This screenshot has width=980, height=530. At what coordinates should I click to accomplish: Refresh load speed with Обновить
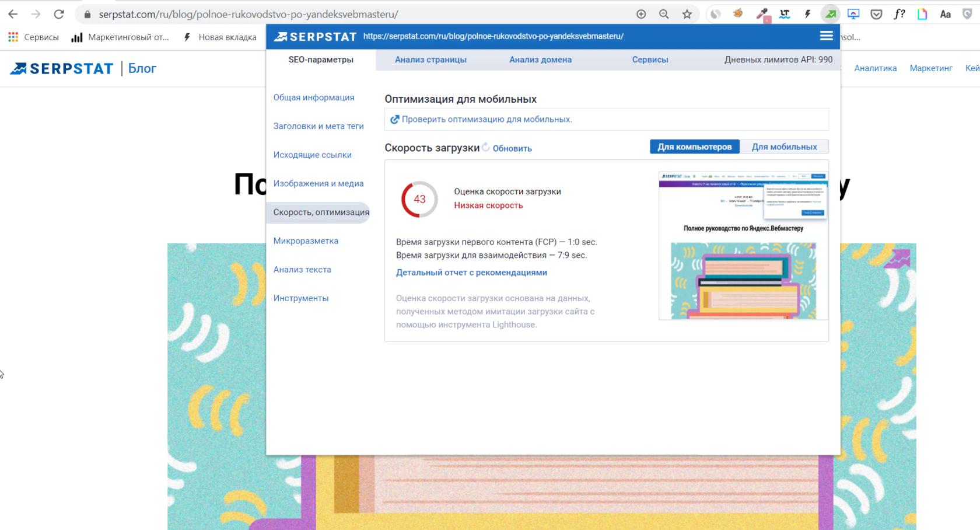pos(512,148)
